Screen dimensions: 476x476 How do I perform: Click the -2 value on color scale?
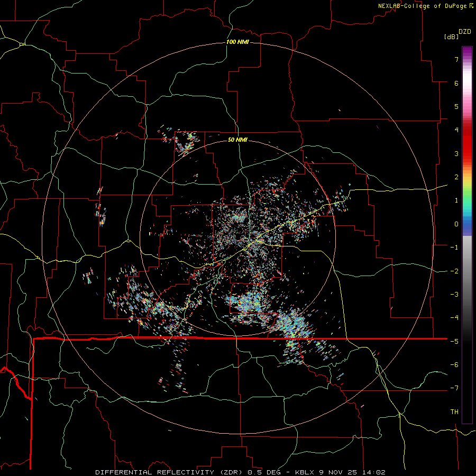tap(454, 271)
